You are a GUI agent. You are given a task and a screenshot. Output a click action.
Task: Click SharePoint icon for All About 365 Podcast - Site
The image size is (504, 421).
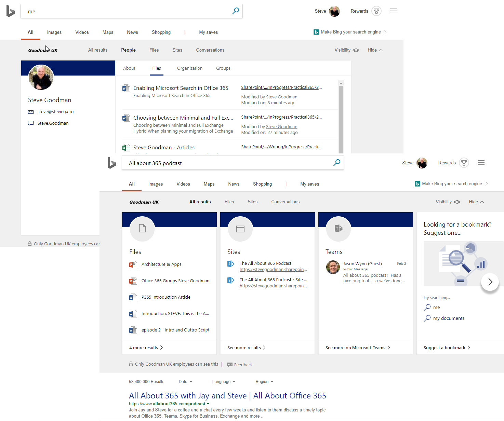(x=231, y=280)
